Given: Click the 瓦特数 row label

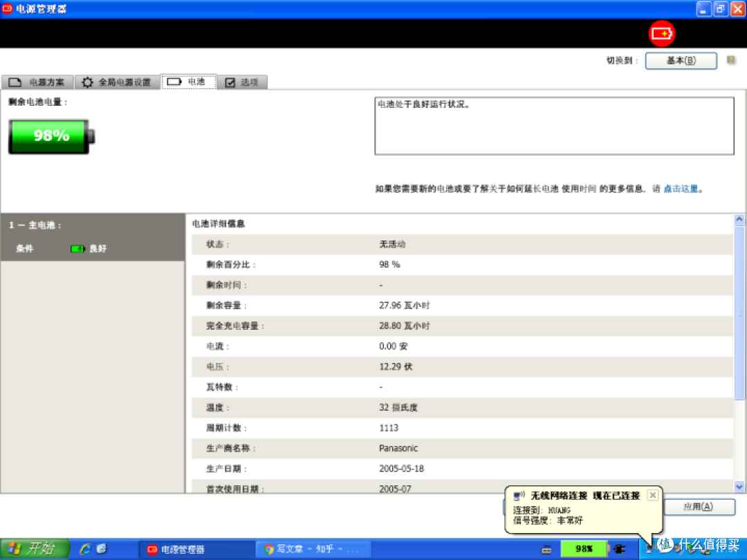Looking at the screenshot, I should 222,387.
